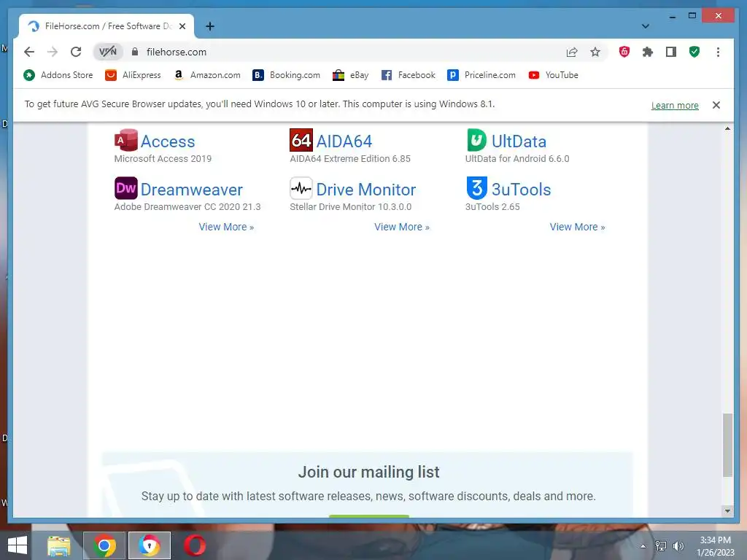Viewport: 747px width, 560px height.
Task: Open the Windows Start button
Action: 18,545
